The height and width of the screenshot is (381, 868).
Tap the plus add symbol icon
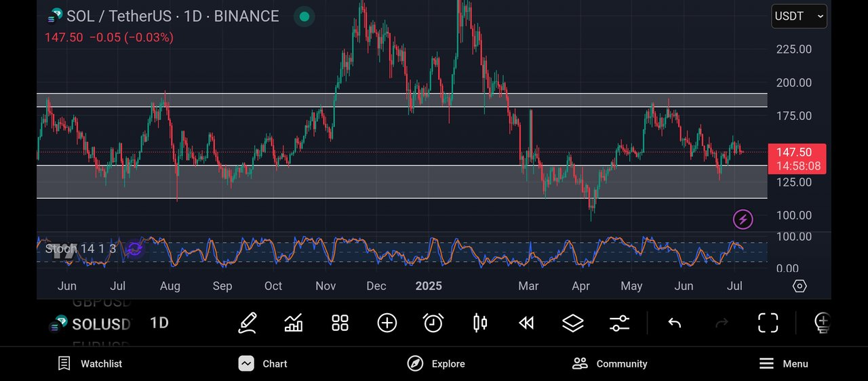(387, 323)
